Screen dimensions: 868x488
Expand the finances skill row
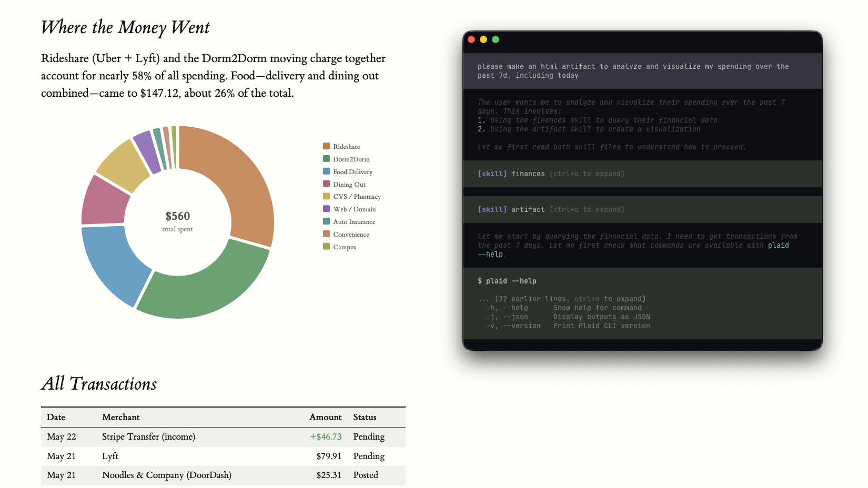[x=642, y=174]
